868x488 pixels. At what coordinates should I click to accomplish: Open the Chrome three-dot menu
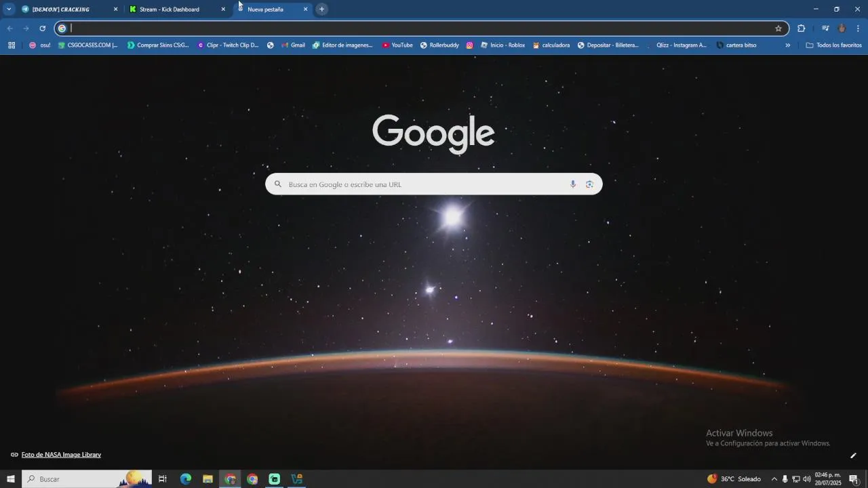tap(858, 28)
